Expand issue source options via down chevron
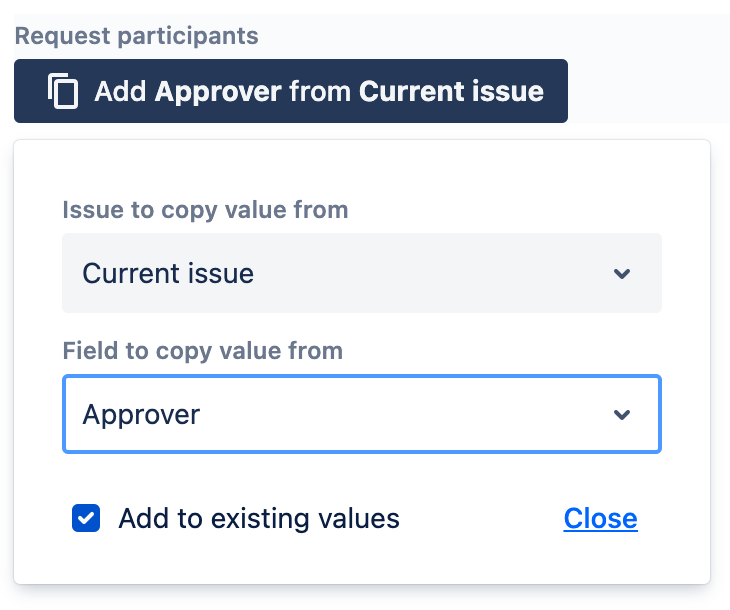Image resolution: width=730 pixels, height=610 pixels. tap(622, 273)
